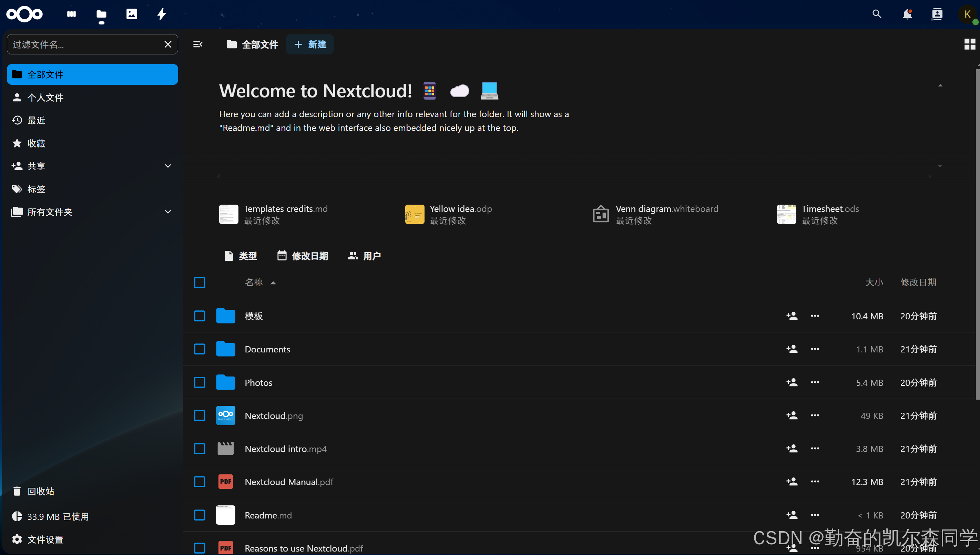Open 文件设置 at sidebar bottom
This screenshot has height=555, width=980.
(45, 539)
